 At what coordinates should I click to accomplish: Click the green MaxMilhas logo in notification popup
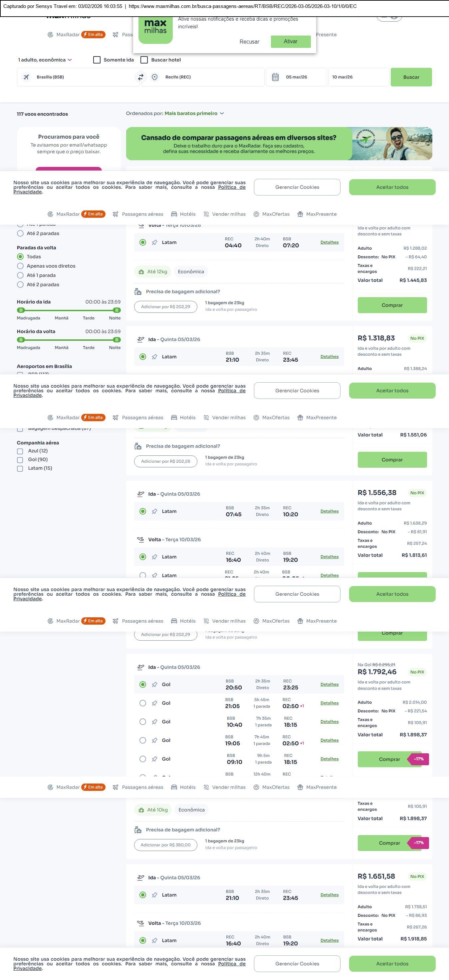(155, 29)
